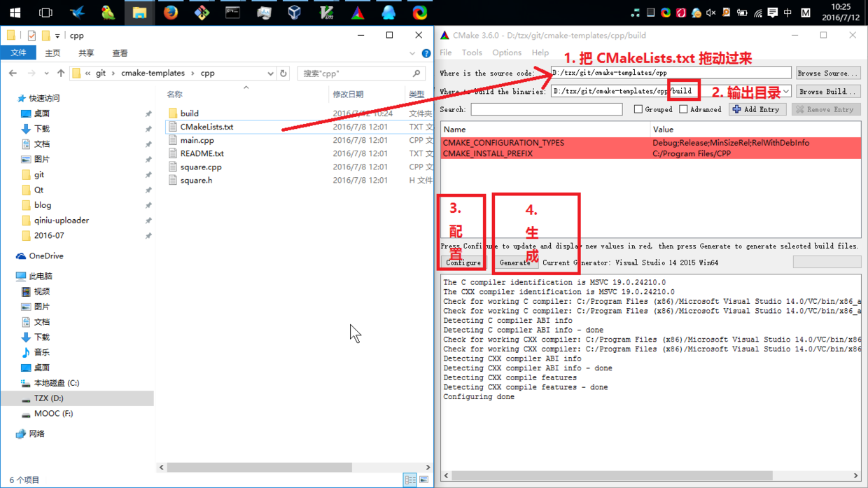Image resolution: width=868 pixels, height=488 pixels.
Task: Click the Add Entry button
Action: point(757,109)
